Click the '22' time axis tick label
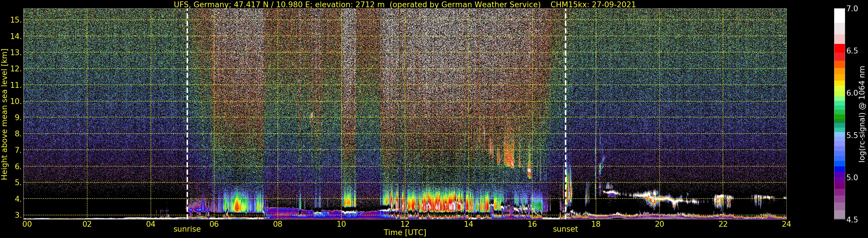 pos(723,224)
